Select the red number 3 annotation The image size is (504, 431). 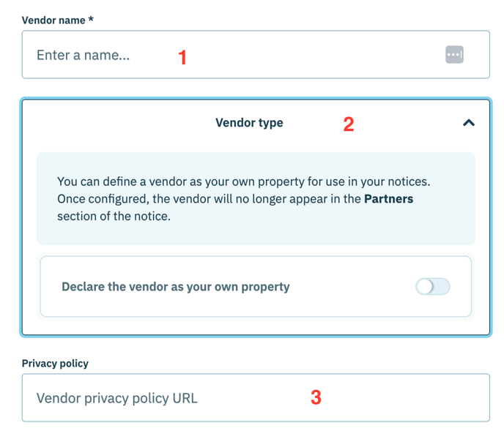pyautogui.click(x=316, y=397)
